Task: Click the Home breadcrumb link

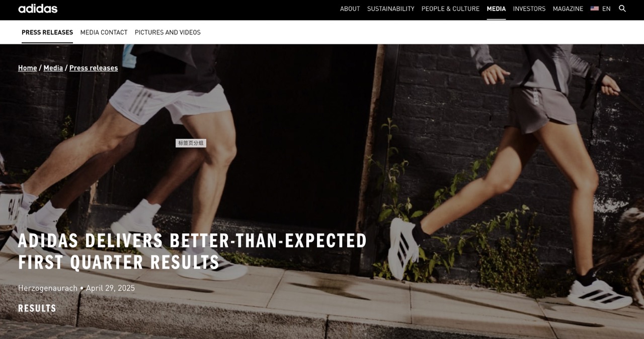Action: (x=28, y=68)
